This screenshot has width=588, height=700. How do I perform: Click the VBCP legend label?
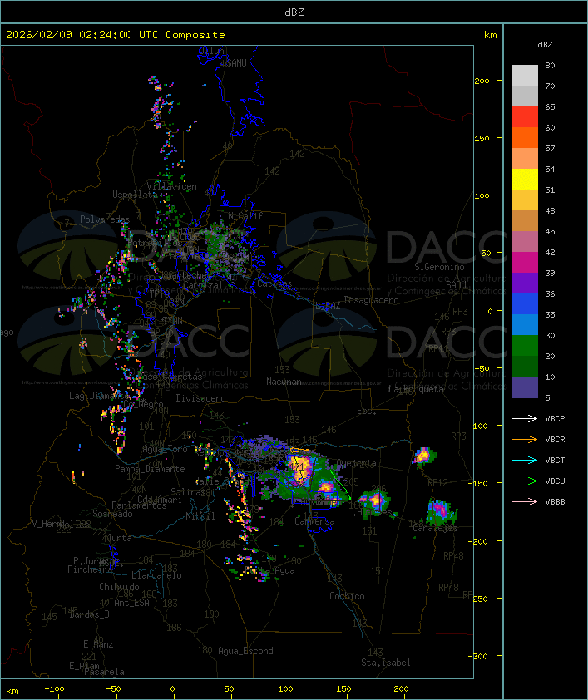coord(555,419)
